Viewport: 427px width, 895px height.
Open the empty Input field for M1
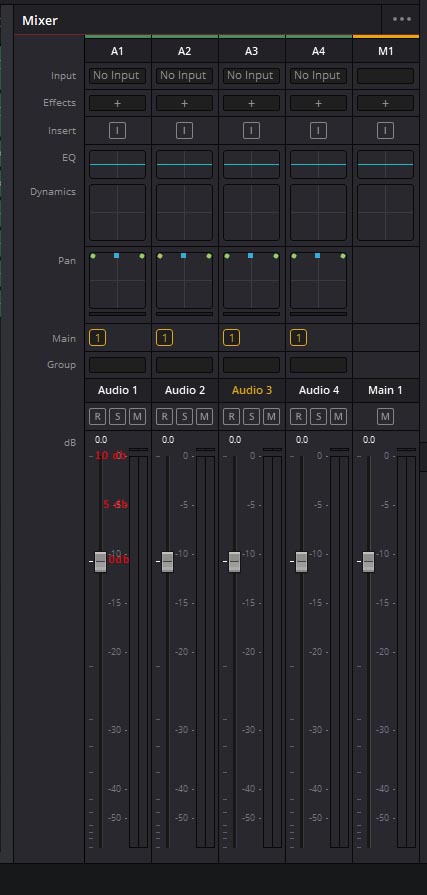385,75
